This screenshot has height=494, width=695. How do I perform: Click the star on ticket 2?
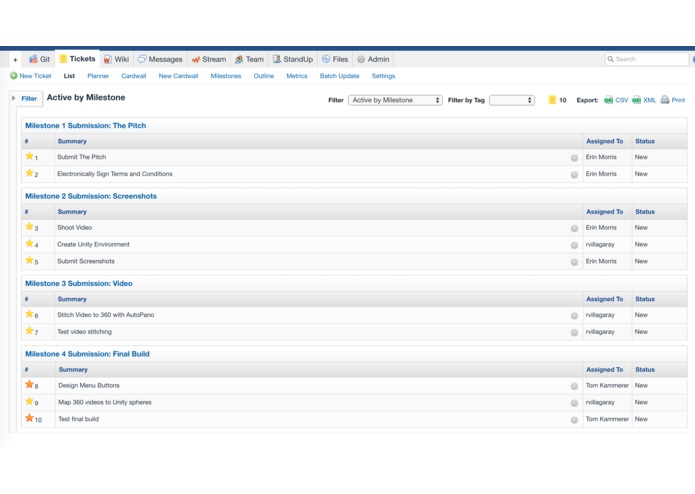pyautogui.click(x=29, y=173)
